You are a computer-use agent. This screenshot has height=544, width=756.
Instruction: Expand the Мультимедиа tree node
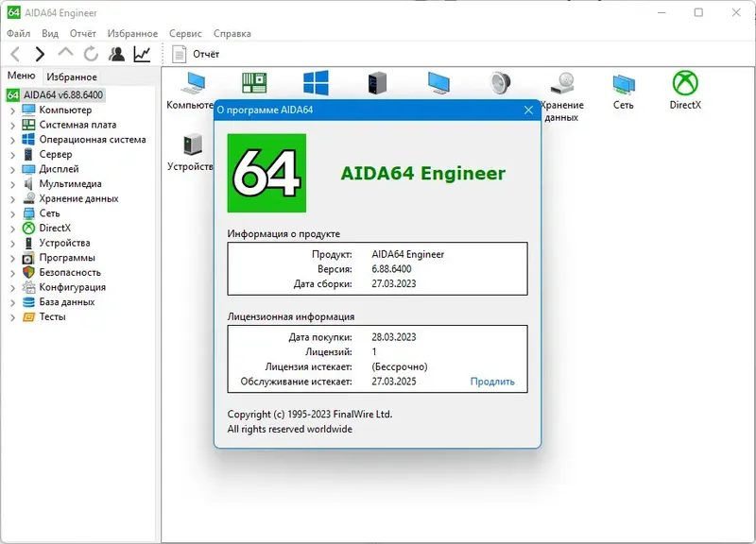pos(13,184)
